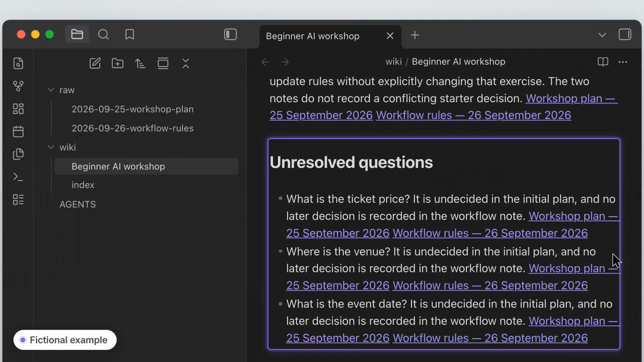Viewport: 644px width, 362px height.
Task: Open the search panel magnifier icon
Action: click(103, 34)
